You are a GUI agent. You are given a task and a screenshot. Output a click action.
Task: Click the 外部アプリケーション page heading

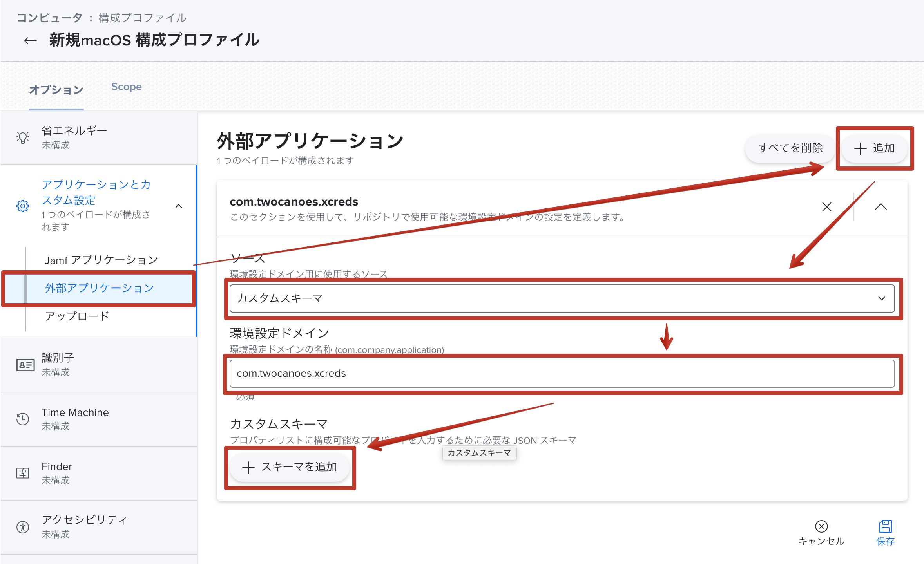pos(310,141)
